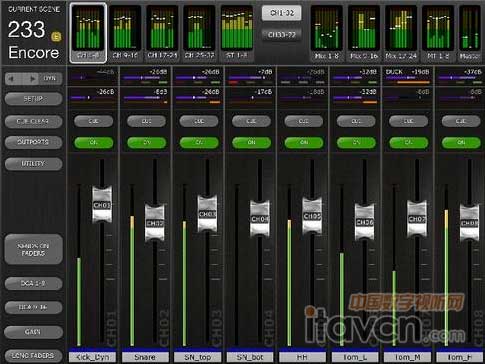Image resolution: width=485 pixels, height=364 pixels.
Task: Cue the Snare channel
Action: pos(146,121)
